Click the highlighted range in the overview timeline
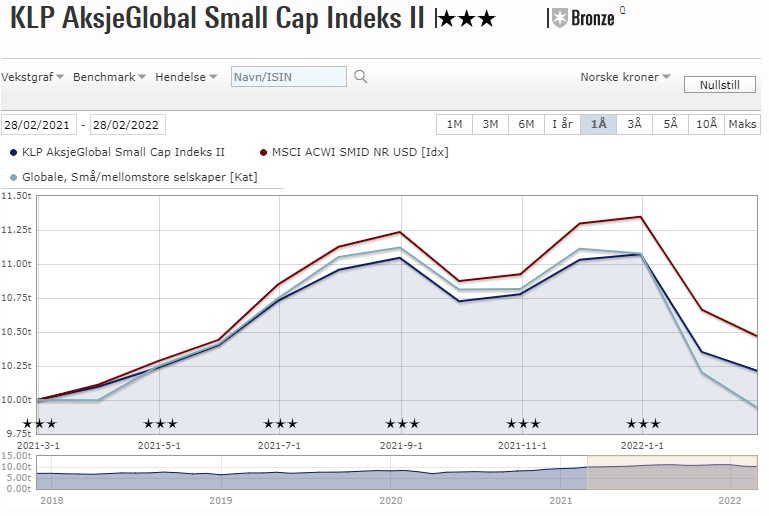Viewport: 769px width, 516px height. tap(672, 472)
